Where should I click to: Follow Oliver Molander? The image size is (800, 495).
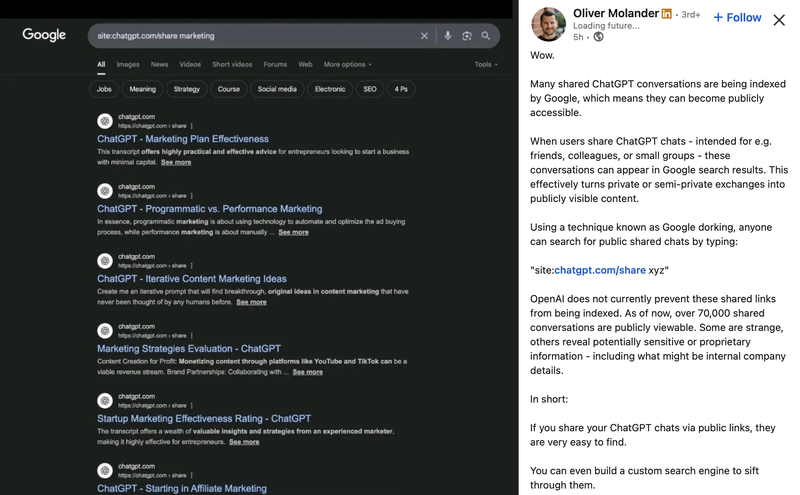point(737,17)
